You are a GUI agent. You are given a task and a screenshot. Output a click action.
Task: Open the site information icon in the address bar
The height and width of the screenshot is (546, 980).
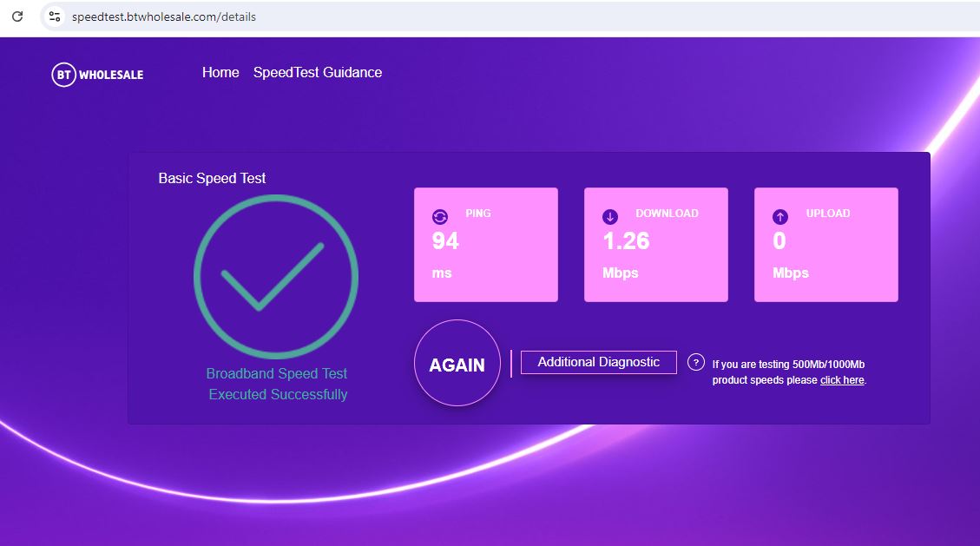point(55,16)
